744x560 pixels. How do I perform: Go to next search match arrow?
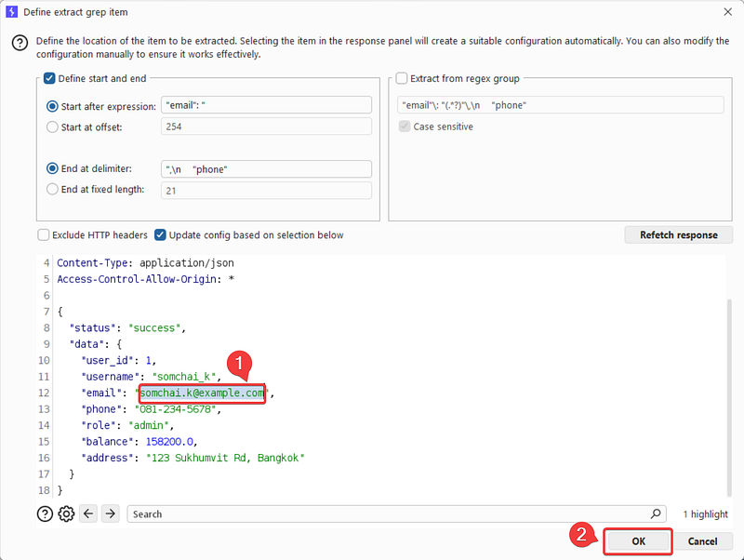[110, 513]
